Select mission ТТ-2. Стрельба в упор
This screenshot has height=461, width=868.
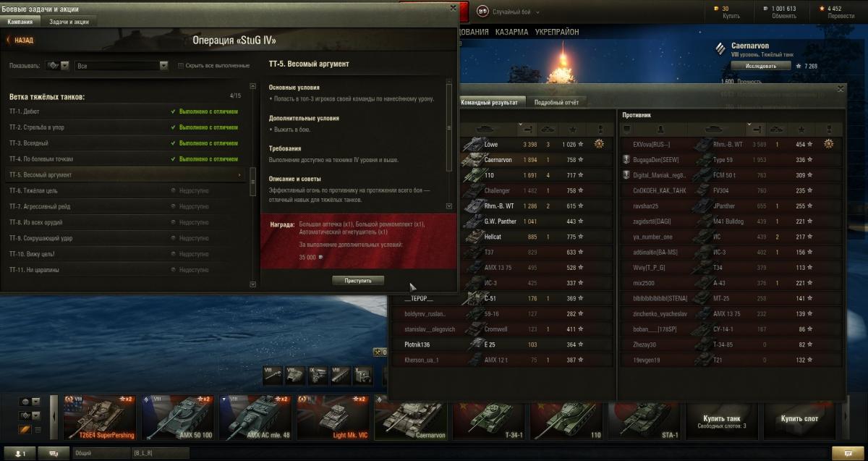(124, 127)
